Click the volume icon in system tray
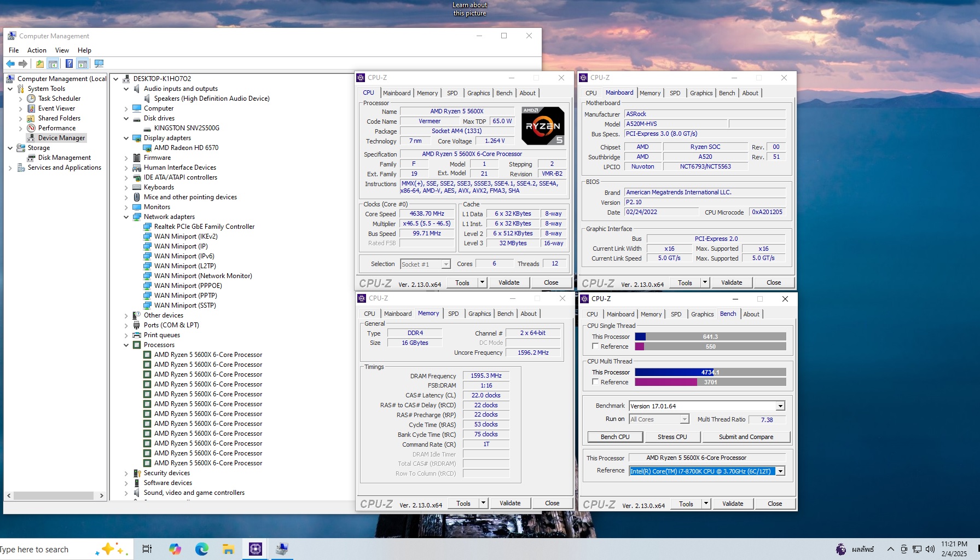 pos(930,549)
